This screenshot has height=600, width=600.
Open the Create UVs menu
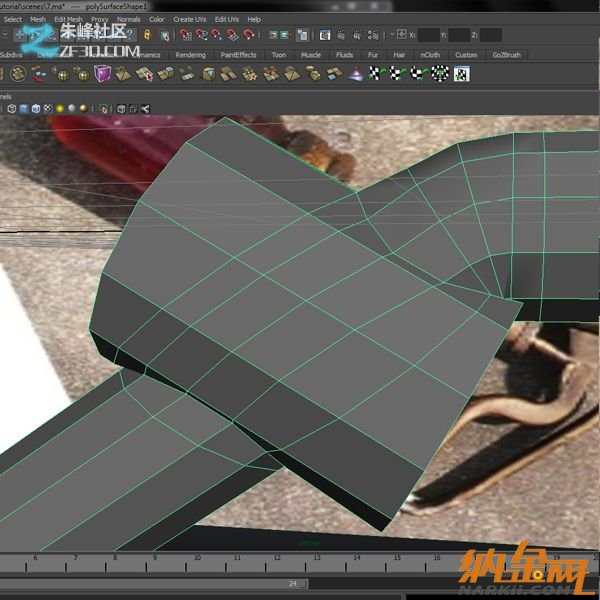(x=189, y=20)
